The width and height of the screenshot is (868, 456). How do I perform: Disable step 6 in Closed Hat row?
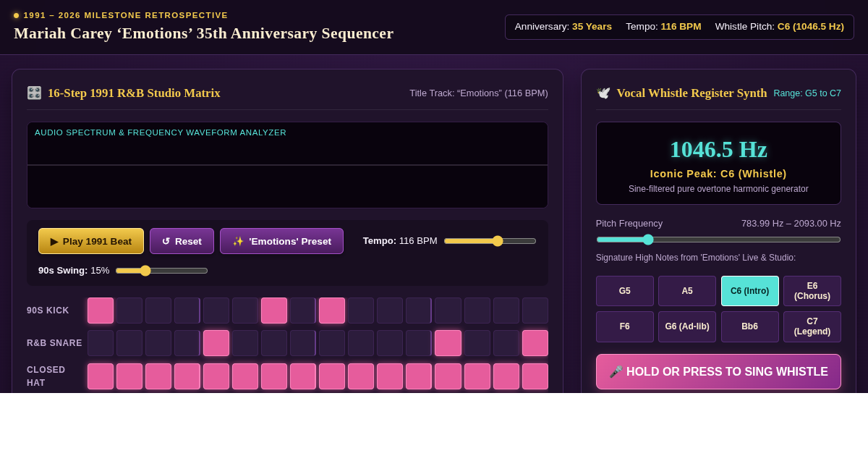[245, 376]
